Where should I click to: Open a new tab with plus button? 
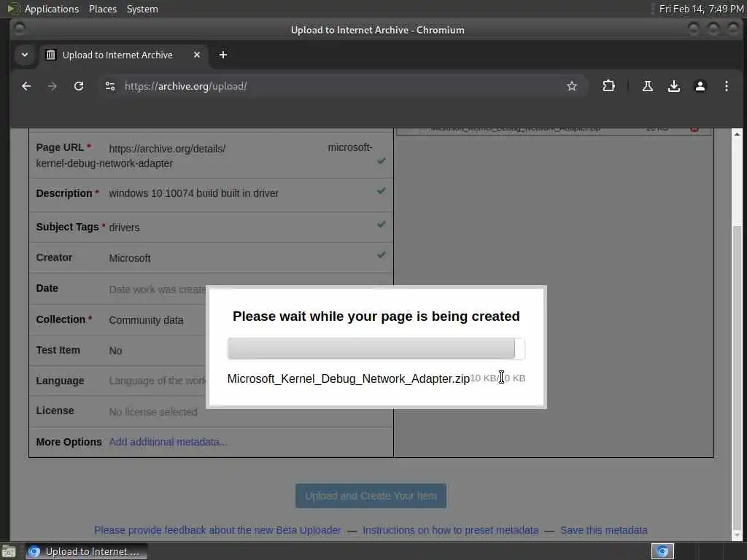click(223, 55)
